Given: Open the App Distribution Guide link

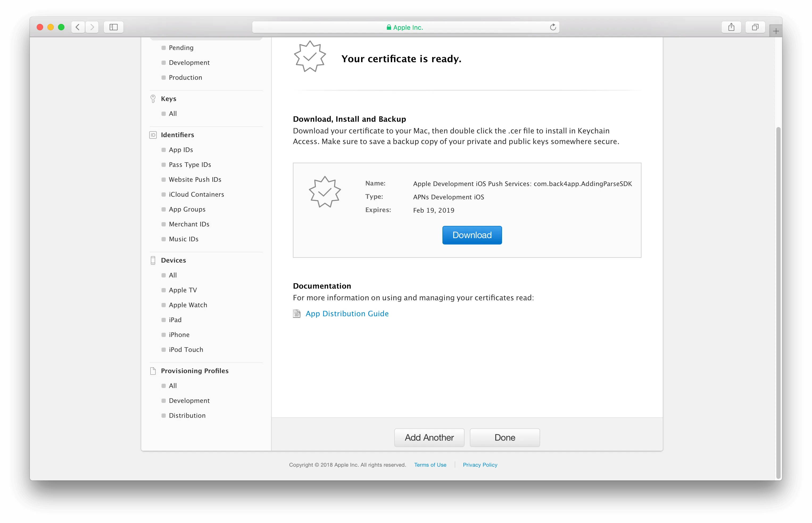Looking at the screenshot, I should pos(347,314).
